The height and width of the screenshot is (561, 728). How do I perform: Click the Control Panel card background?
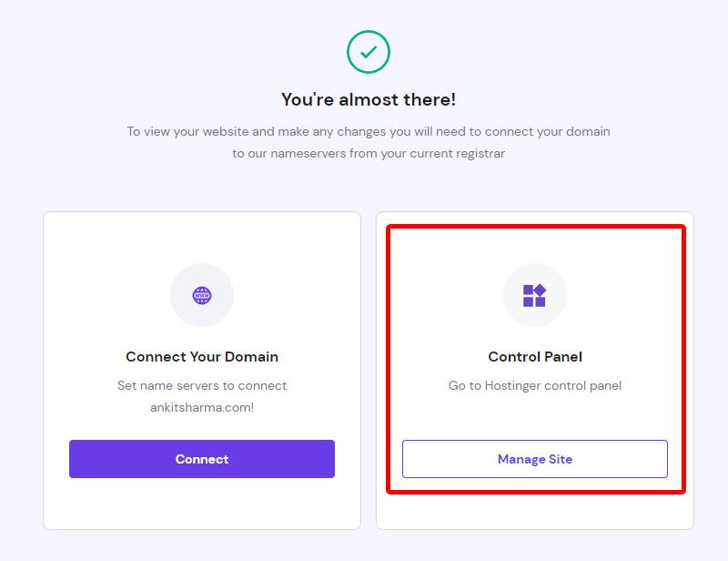tap(535, 511)
